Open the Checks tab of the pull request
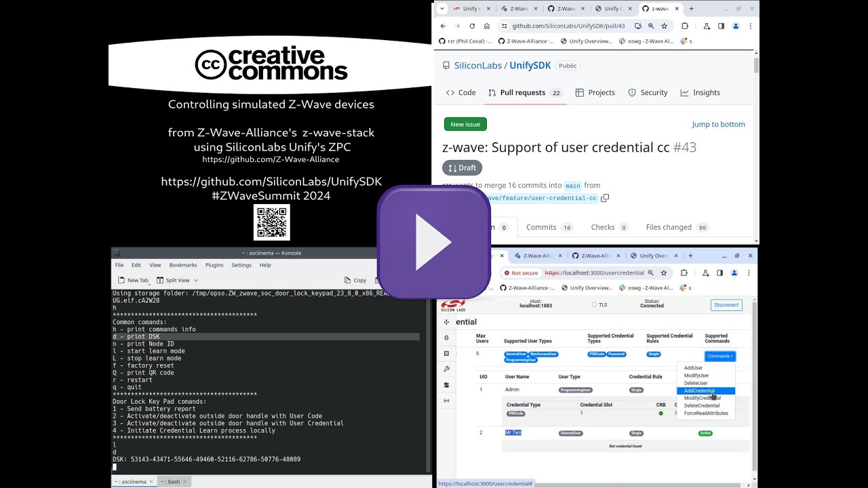This screenshot has width=868, height=488. pyautogui.click(x=610, y=228)
